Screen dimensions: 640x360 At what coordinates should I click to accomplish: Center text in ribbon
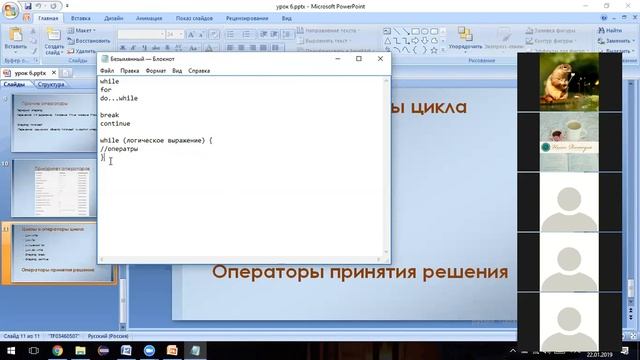coord(241,48)
